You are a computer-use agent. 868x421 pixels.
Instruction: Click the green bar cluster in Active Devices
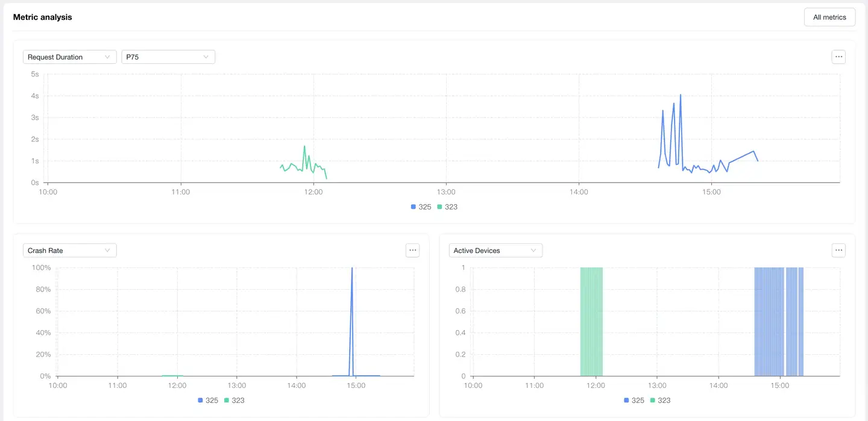pos(591,322)
